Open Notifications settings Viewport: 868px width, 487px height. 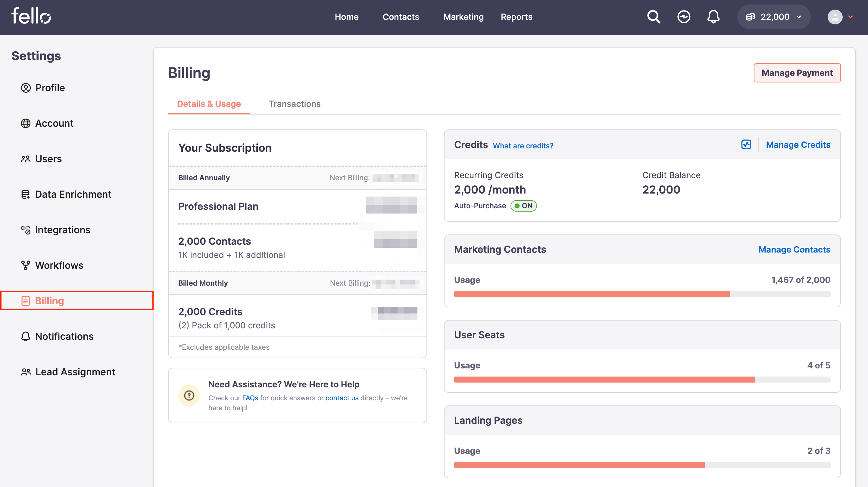coord(64,337)
